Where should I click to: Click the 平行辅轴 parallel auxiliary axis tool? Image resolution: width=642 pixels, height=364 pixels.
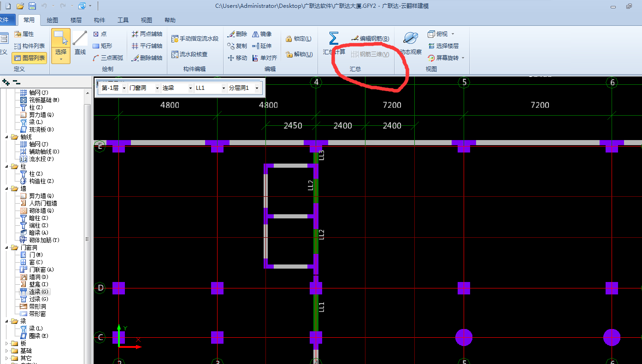point(147,46)
